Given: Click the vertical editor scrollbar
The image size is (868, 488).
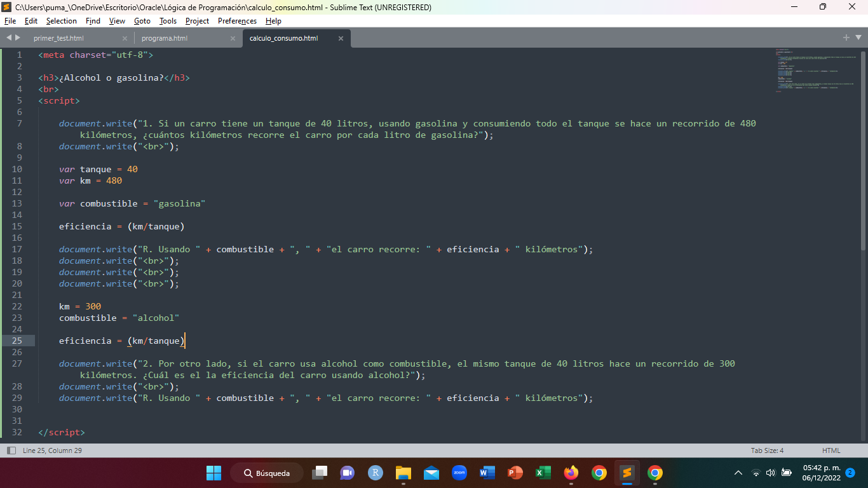Looking at the screenshot, I should 864,149.
